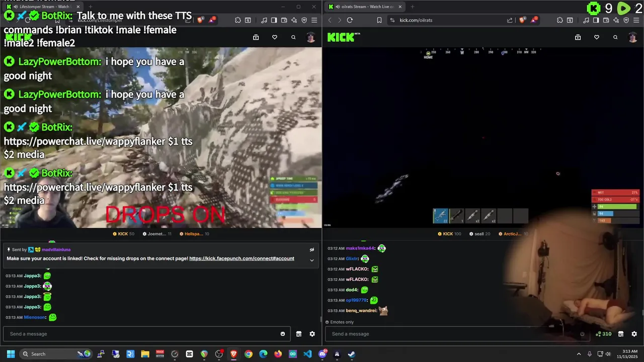Open Google Chrome from taskbar

(x=249, y=354)
